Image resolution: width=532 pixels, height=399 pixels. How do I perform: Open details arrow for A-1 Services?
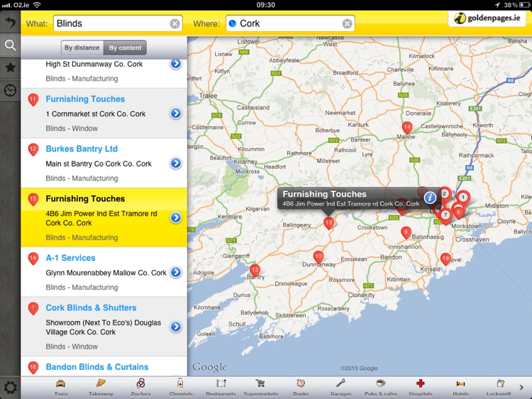point(176,272)
